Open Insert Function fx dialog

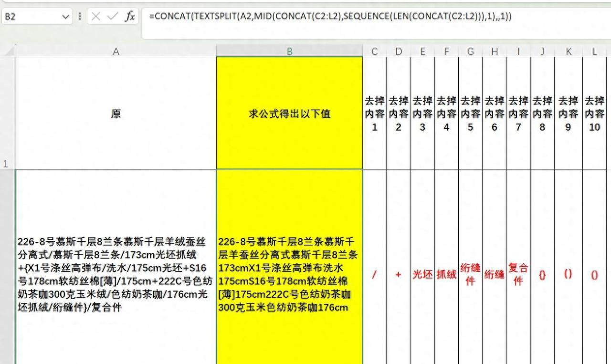[129, 17]
